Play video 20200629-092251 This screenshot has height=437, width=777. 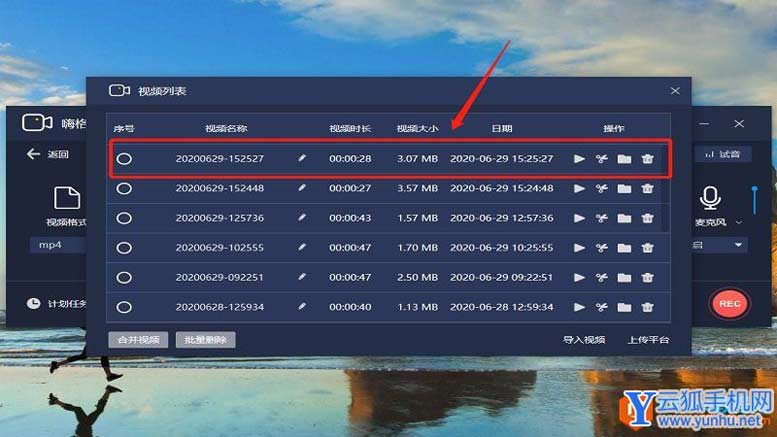point(579,277)
